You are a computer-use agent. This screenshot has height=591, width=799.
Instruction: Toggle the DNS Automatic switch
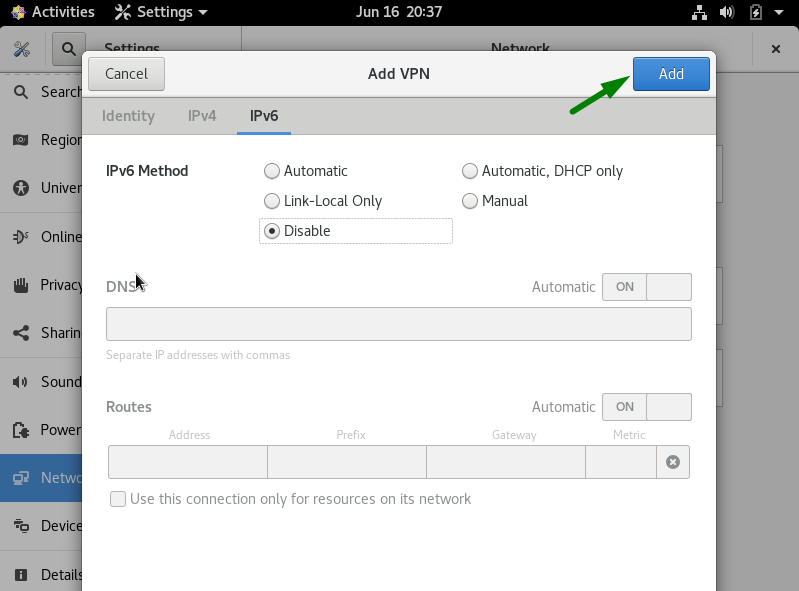click(x=647, y=287)
